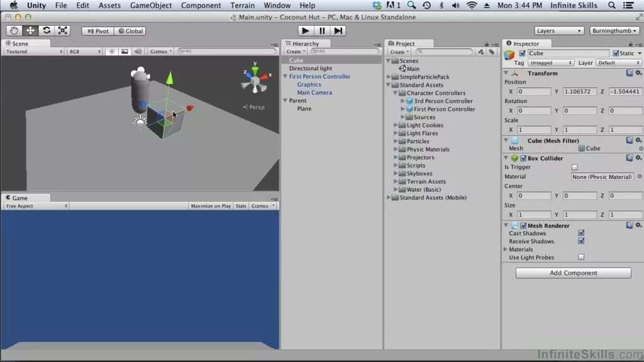Toggle Mesh Renderer enabled checkbox
The width and height of the screenshot is (644, 362).
point(523,226)
